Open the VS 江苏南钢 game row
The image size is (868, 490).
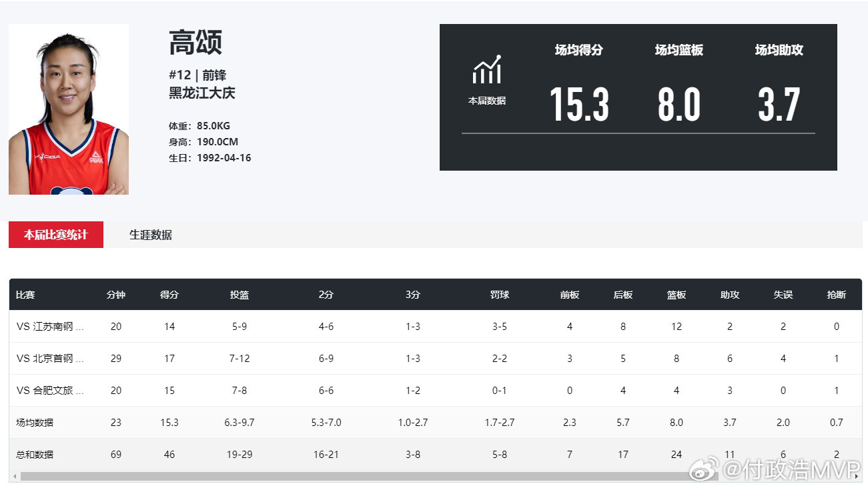[x=436, y=327]
